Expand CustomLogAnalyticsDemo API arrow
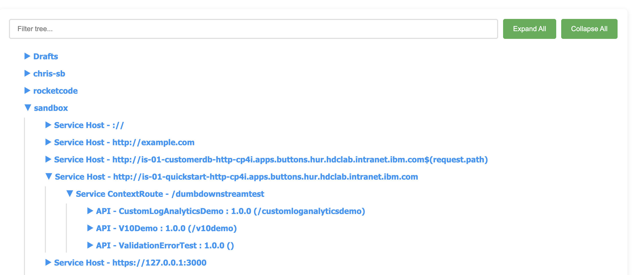This screenshot has width=644, height=275. click(x=90, y=211)
